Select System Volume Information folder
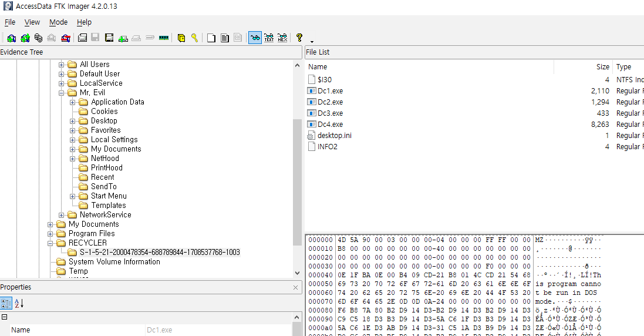The image size is (644, 336). tap(114, 261)
